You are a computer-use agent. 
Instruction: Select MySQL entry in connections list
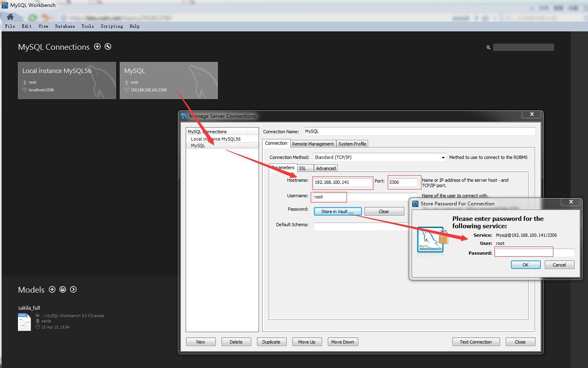pos(222,145)
